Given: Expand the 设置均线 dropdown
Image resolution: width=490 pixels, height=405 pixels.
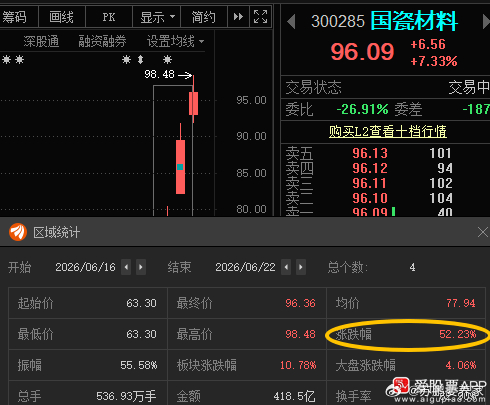Looking at the screenshot, I should 175,41.
